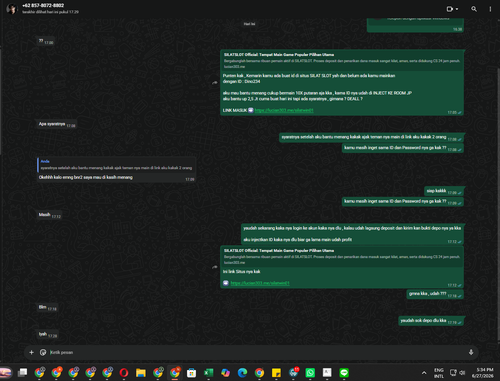The image size is (500, 381).
Task: Open Copilot from the taskbar
Action: 225,372
